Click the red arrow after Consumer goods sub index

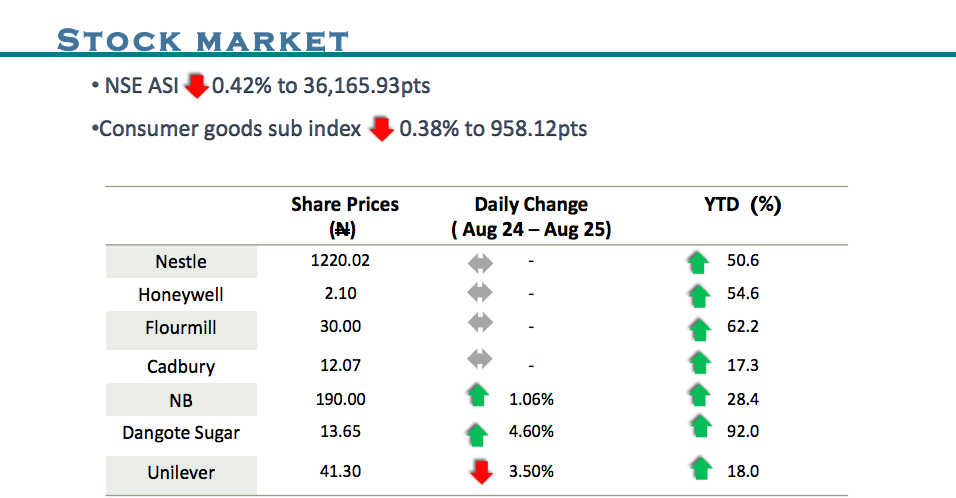[x=380, y=130]
